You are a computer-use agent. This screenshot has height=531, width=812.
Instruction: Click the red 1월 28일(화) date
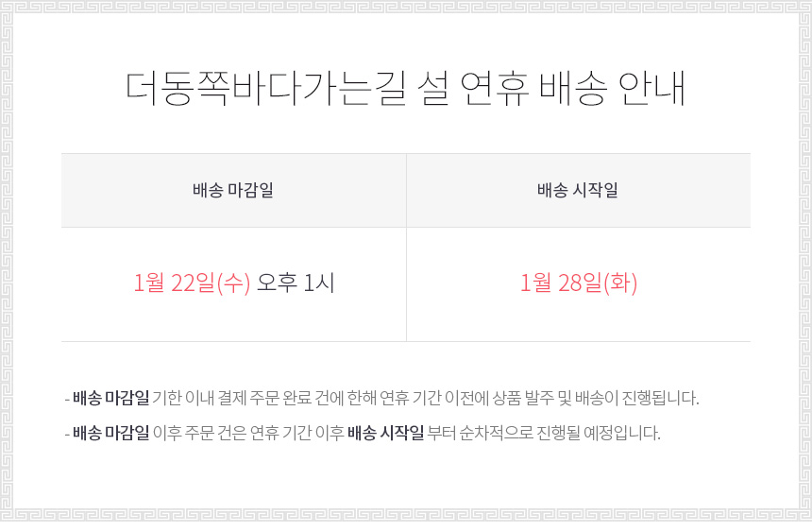[x=579, y=283]
